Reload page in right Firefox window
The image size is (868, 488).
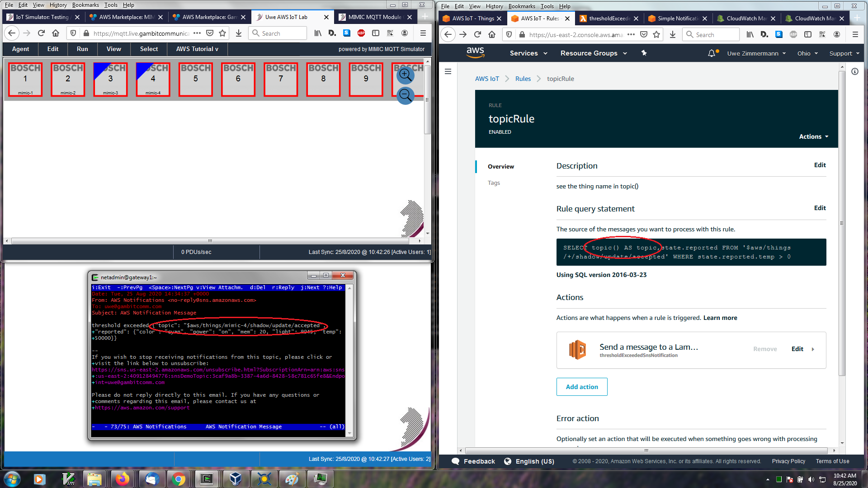(x=477, y=34)
